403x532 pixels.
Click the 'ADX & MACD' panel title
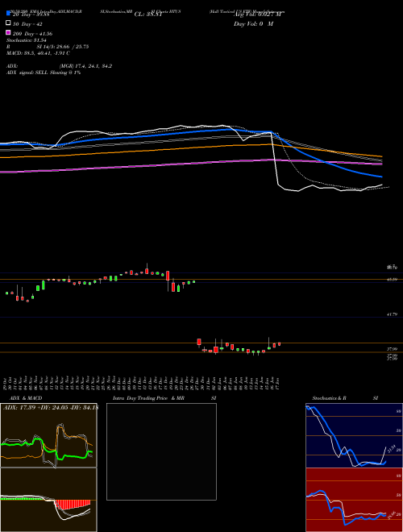tap(26, 398)
